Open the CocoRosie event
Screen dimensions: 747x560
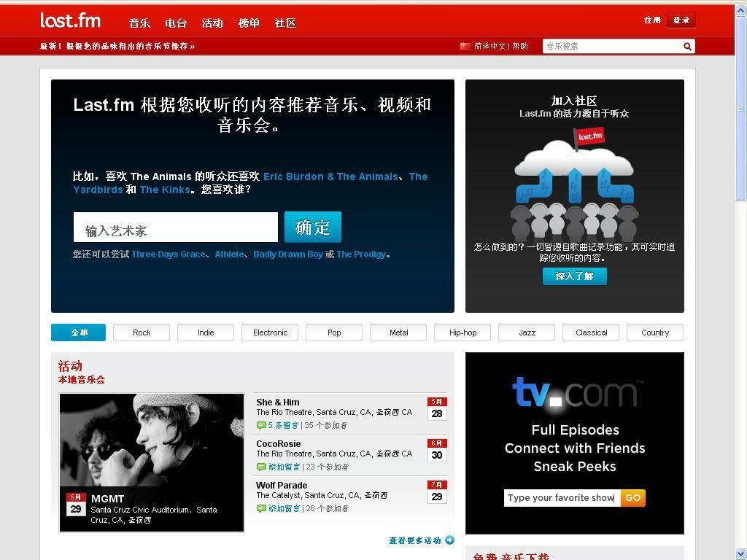pos(278,443)
